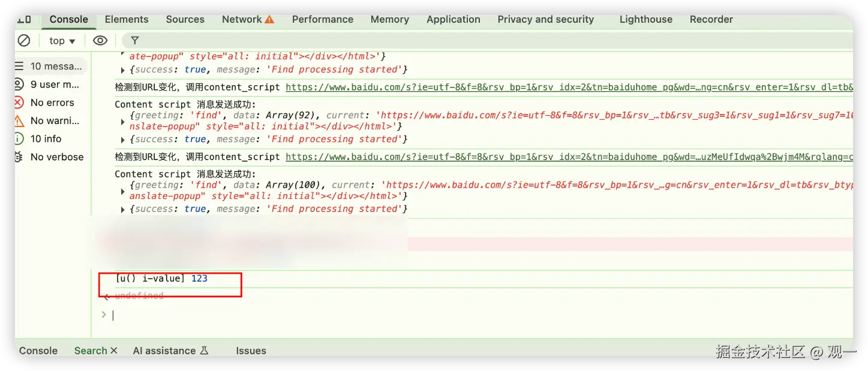868x371 pixels.
Task: Expand success object below Array(100) entry
Action: point(123,209)
